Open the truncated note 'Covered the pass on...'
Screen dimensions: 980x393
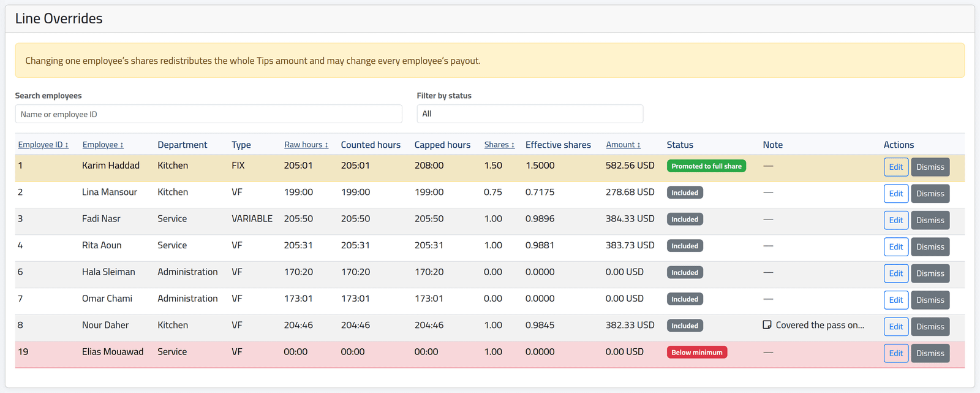[820, 325]
